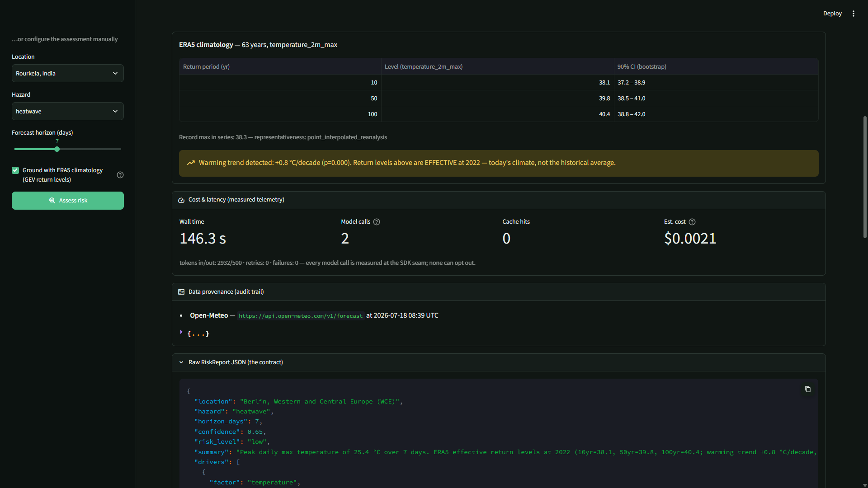
Task: Collapse the Raw RiskReport JSON section
Action: pos(499,362)
